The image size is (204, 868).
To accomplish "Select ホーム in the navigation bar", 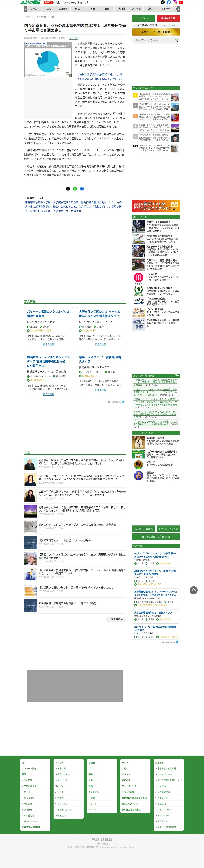I will tap(34, 9).
